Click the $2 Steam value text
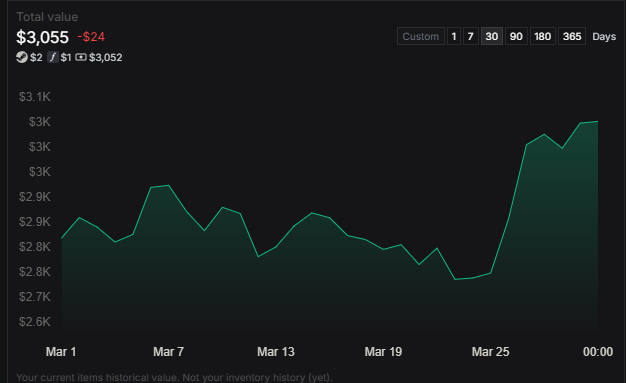The height and width of the screenshot is (383, 626). point(36,58)
